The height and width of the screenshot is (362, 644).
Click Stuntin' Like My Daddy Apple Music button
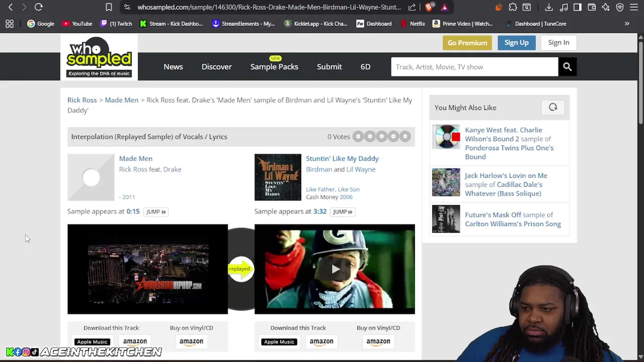279,342
